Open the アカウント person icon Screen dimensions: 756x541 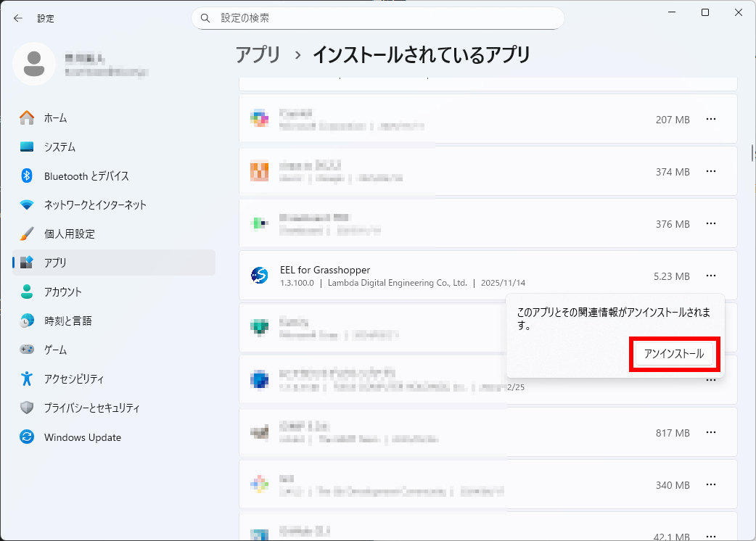point(27,292)
